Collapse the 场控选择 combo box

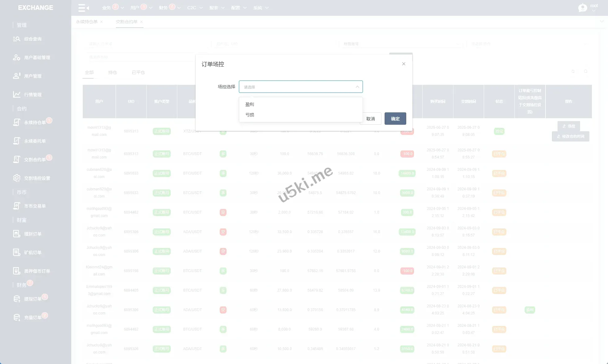(x=357, y=87)
